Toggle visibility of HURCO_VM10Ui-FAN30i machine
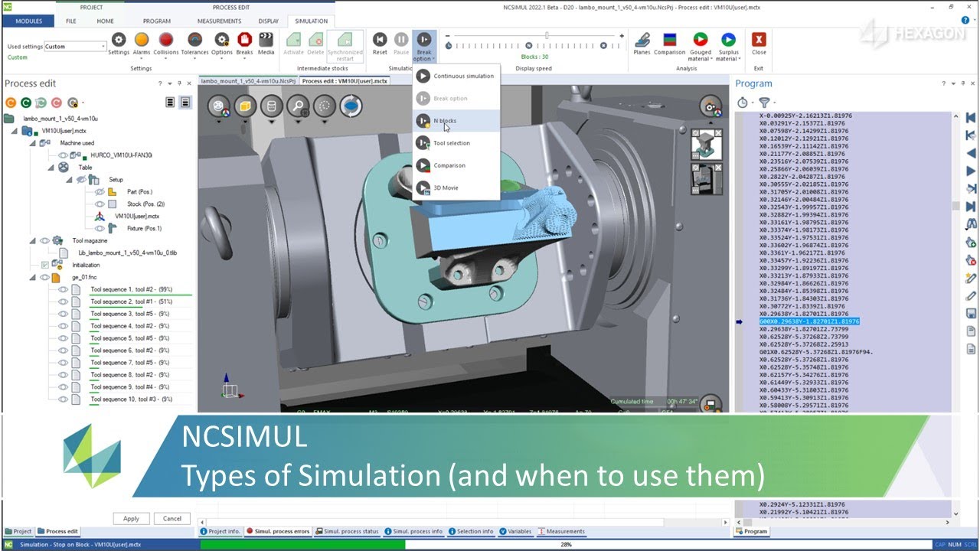The height and width of the screenshot is (551, 980). pos(64,155)
